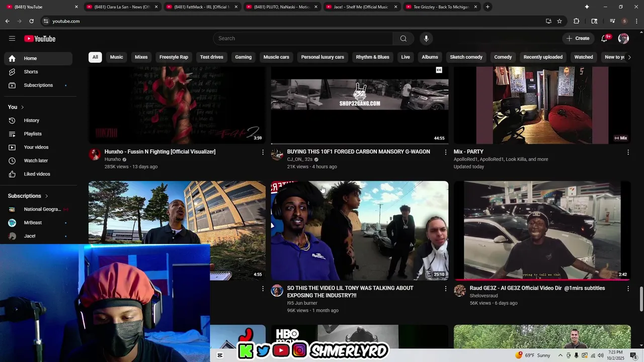Open the notifications bell
Screen dimensions: 644x362
click(x=605, y=39)
